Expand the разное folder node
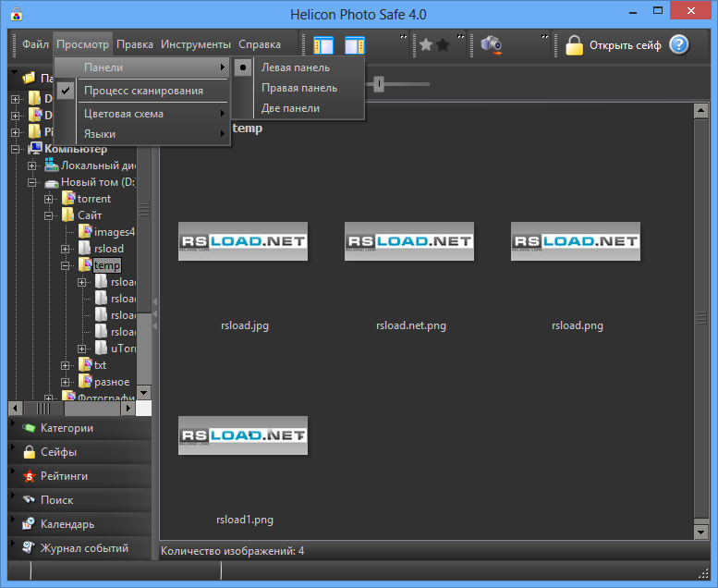 coord(65,382)
